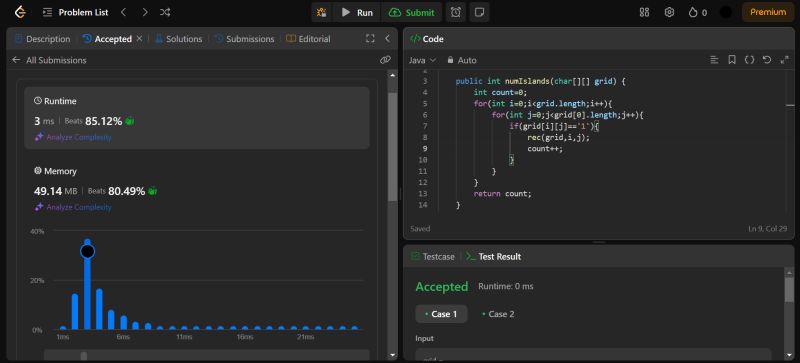The height and width of the screenshot is (363, 800).
Task: Click the return count line
Action: tap(503, 193)
